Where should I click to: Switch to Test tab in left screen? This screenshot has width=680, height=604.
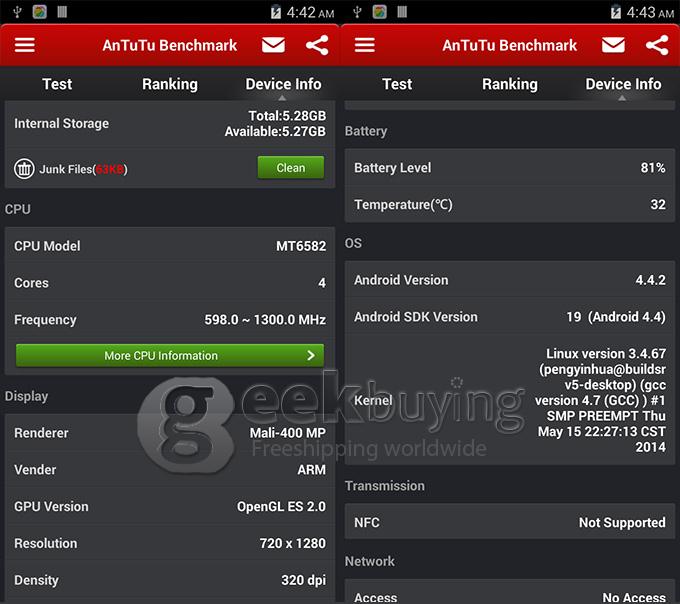[57, 84]
